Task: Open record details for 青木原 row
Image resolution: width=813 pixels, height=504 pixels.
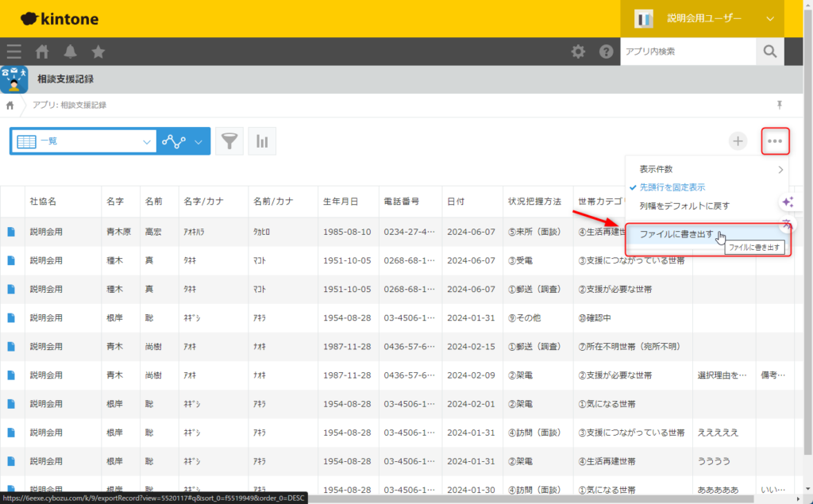Action: [11, 232]
